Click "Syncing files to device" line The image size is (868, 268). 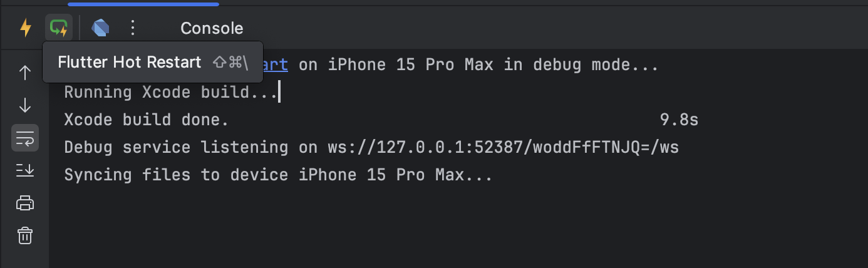tap(279, 175)
